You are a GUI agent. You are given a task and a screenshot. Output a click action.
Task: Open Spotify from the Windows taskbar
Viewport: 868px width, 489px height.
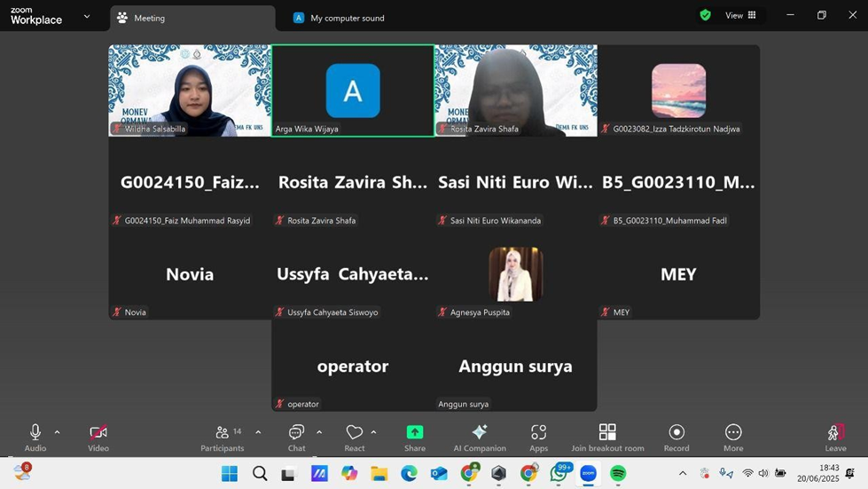pos(618,474)
